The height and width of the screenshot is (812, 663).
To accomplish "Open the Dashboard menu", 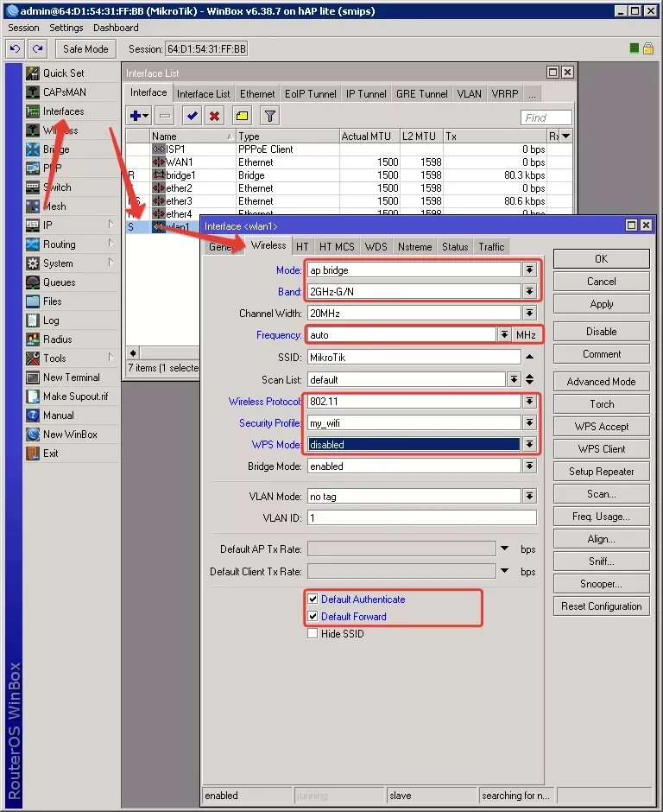I will point(116,28).
